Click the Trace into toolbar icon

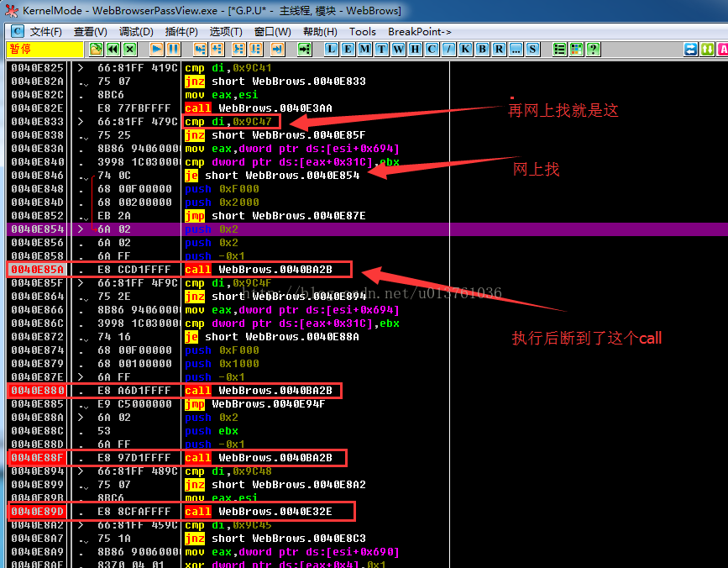(x=238, y=50)
